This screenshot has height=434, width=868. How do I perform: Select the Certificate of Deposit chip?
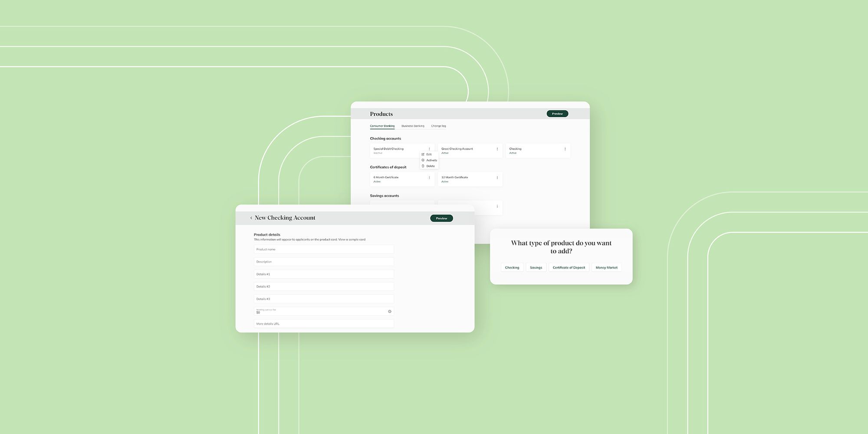coord(569,267)
